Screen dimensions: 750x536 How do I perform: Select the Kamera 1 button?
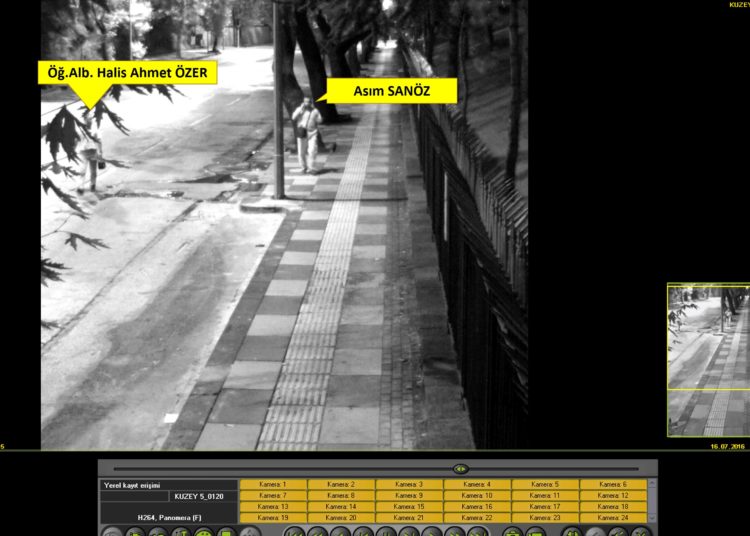273,484
